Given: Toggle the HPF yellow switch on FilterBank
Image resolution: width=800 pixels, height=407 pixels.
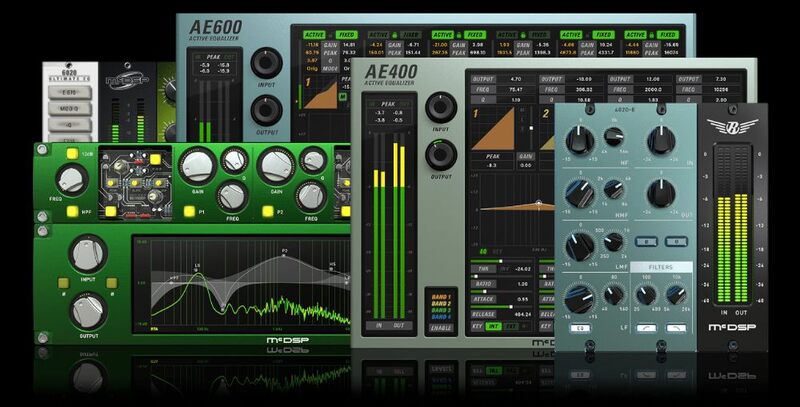Looking at the screenshot, I should click(x=72, y=211).
